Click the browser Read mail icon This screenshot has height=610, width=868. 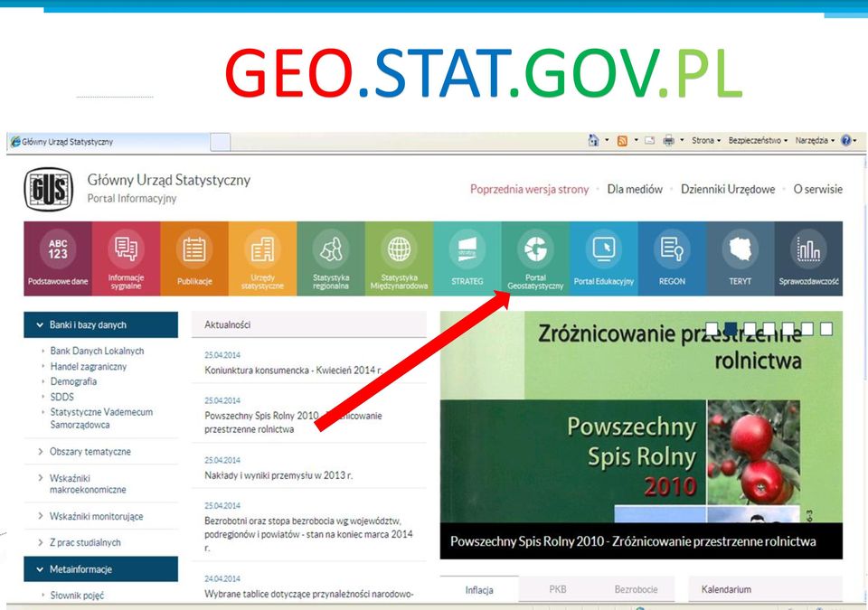click(x=650, y=141)
